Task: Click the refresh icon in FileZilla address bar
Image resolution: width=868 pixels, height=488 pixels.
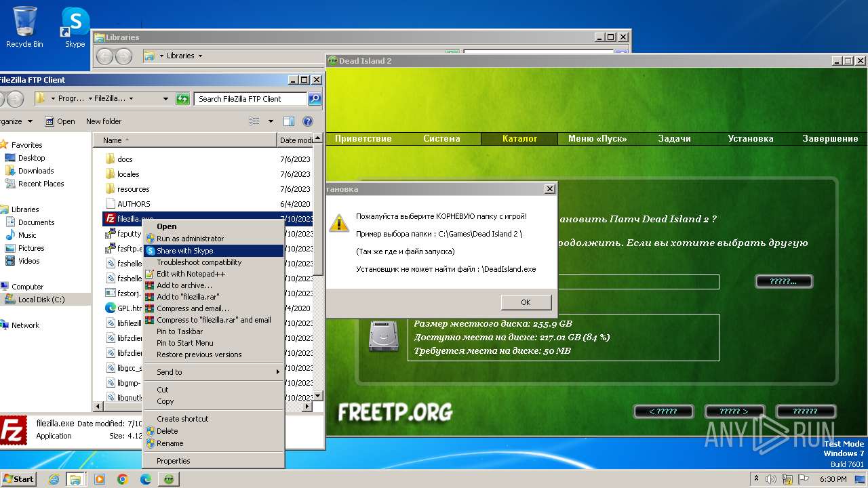Action: coord(182,99)
